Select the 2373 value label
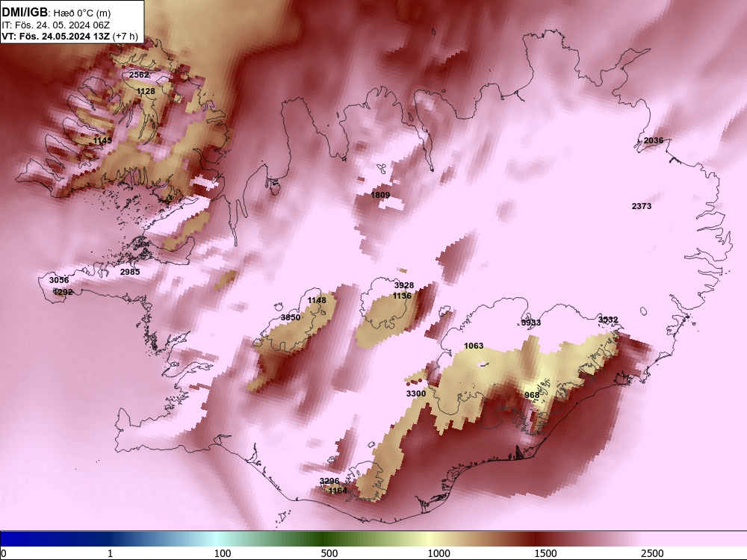 (x=642, y=206)
